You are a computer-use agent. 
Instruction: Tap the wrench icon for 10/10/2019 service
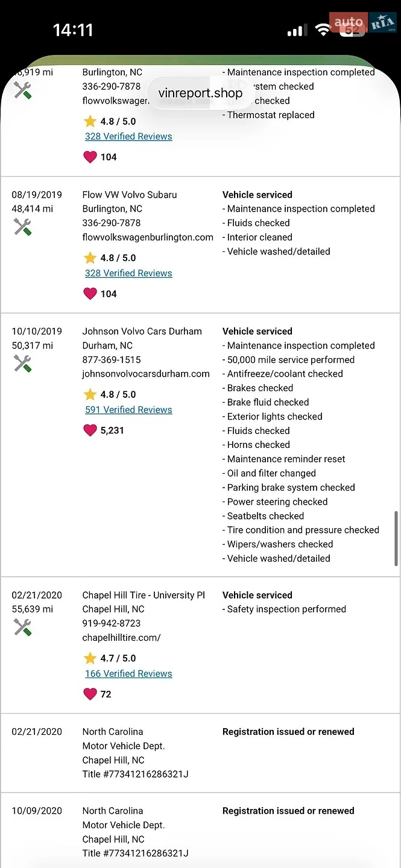[22, 364]
